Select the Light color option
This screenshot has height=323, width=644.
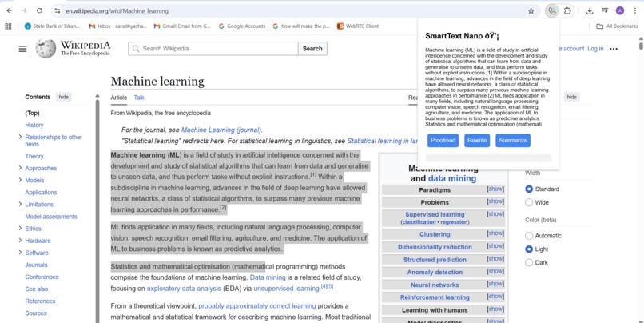[529, 249]
